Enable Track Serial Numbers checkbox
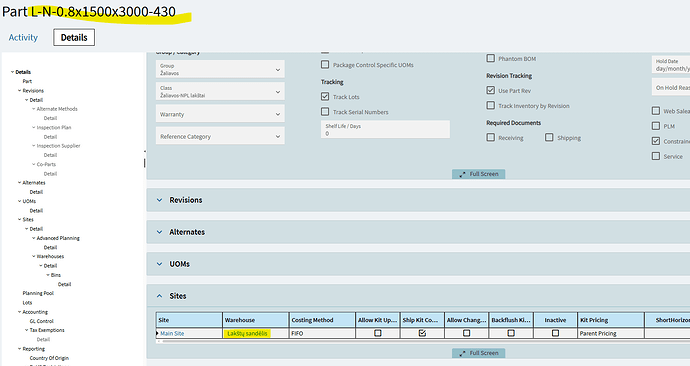 click(x=325, y=112)
